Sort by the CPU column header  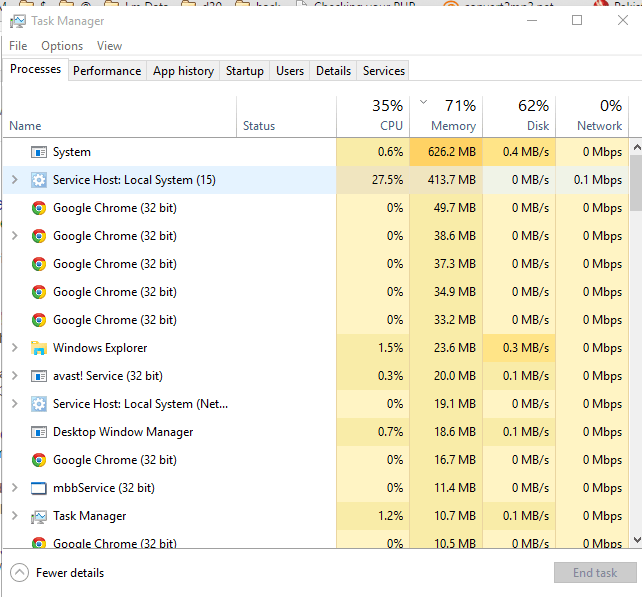tap(373, 117)
